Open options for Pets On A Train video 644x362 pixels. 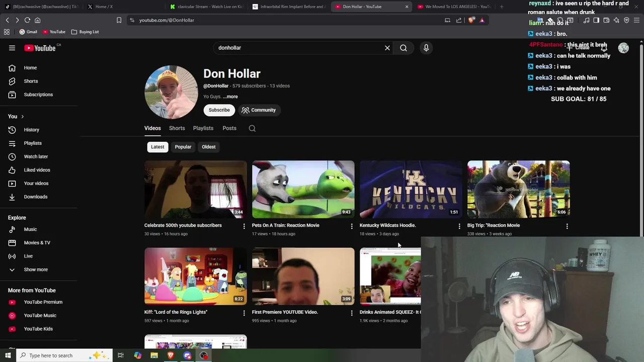click(x=352, y=226)
